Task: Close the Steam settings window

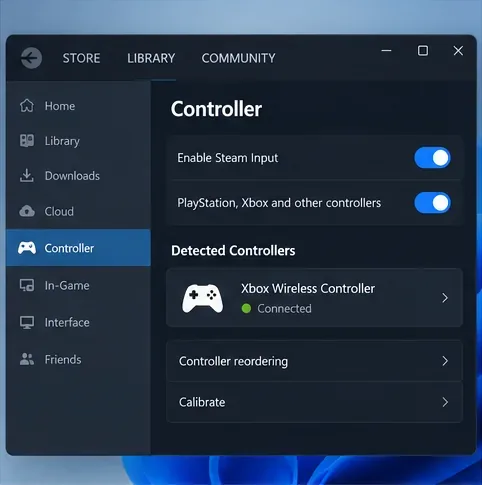Action: point(458,51)
